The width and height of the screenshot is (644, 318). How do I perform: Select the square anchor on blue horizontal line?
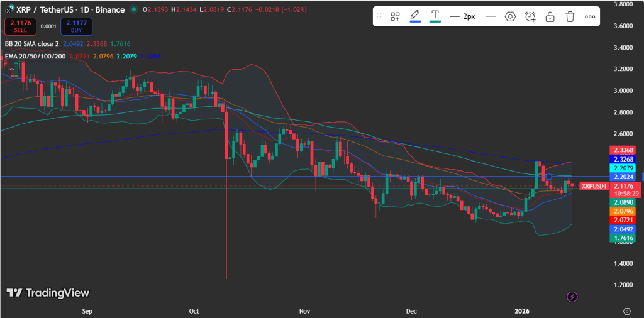coord(548,177)
